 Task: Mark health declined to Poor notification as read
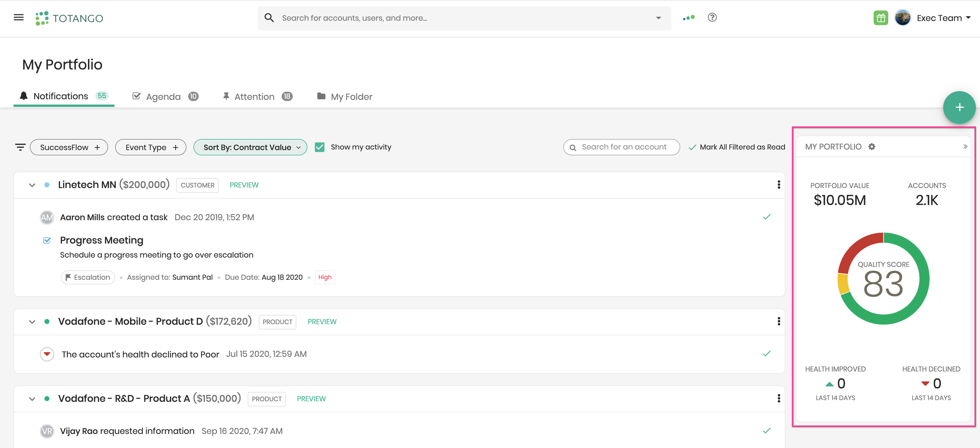(x=767, y=354)
